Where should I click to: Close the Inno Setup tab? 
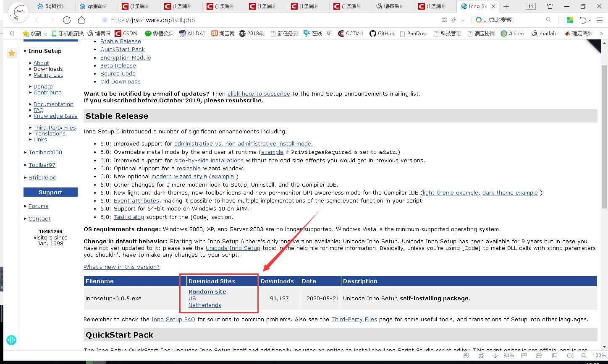click(x=494, y=6)
